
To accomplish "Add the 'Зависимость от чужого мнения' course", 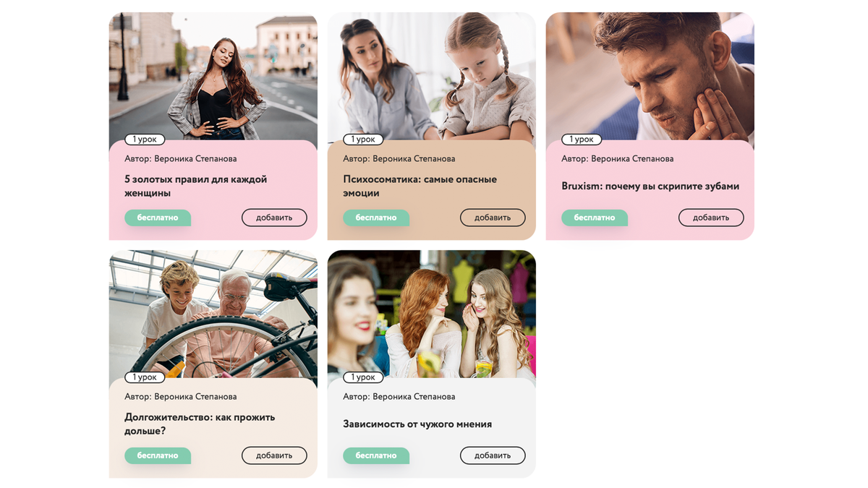I will tap(493, 455).
